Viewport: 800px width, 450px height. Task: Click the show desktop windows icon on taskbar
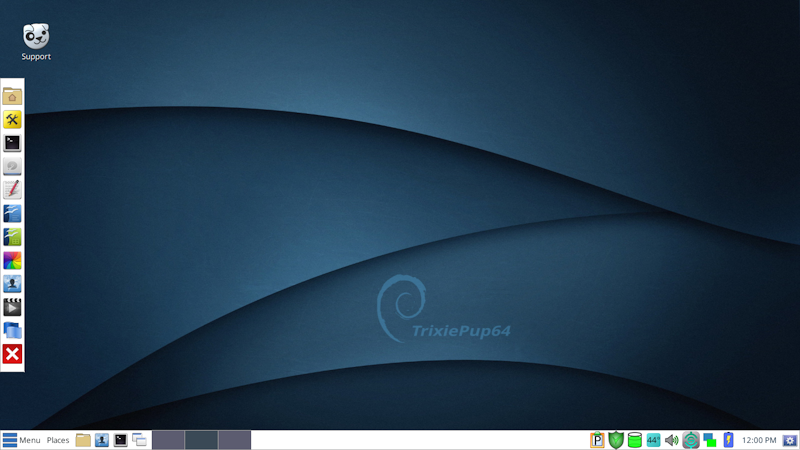[139, 440]
